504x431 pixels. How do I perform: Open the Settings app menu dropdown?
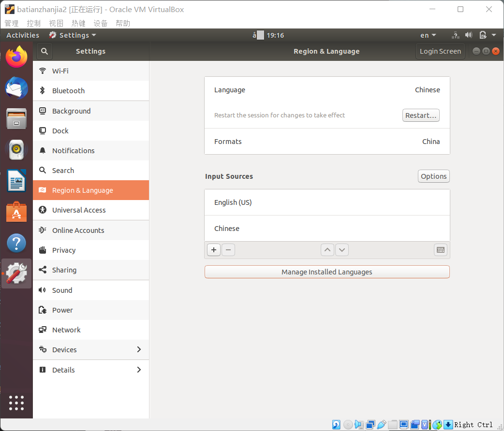[73, 35]
